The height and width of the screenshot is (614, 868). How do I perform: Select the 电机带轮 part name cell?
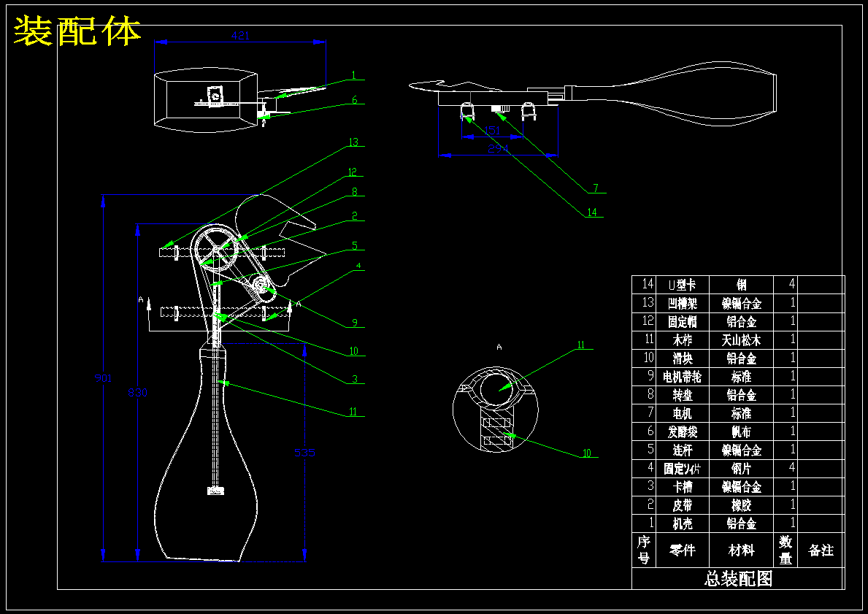(682, 377)
